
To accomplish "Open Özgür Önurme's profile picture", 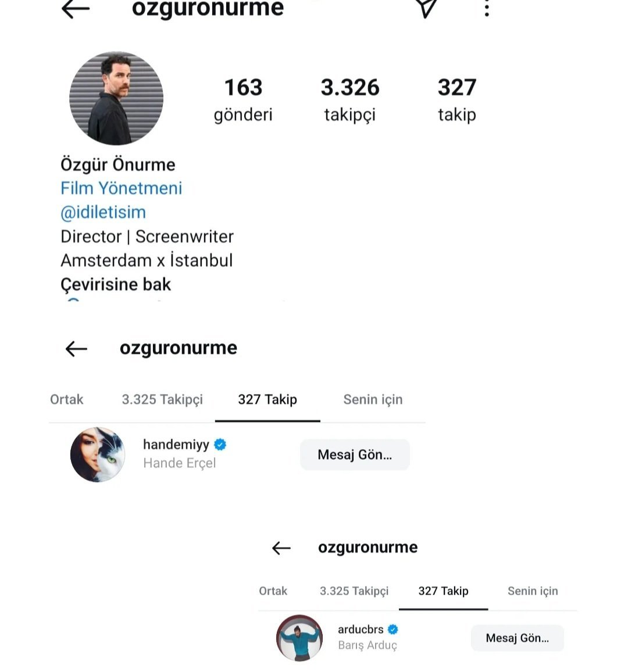I will click(x=116, y=98).
